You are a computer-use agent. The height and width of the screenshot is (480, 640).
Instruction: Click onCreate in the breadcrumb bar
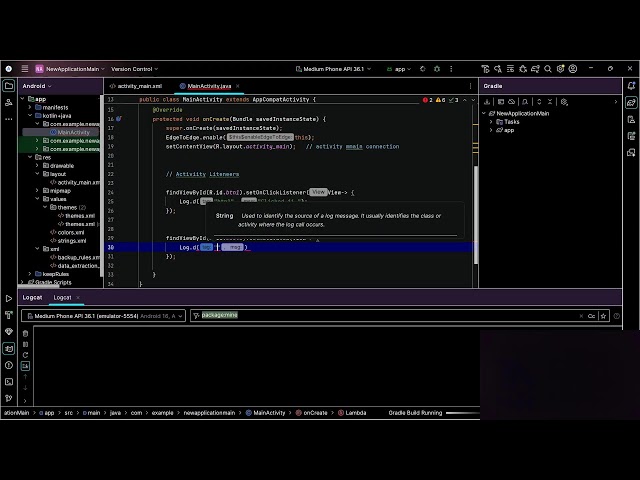click(x=311, y=413)
